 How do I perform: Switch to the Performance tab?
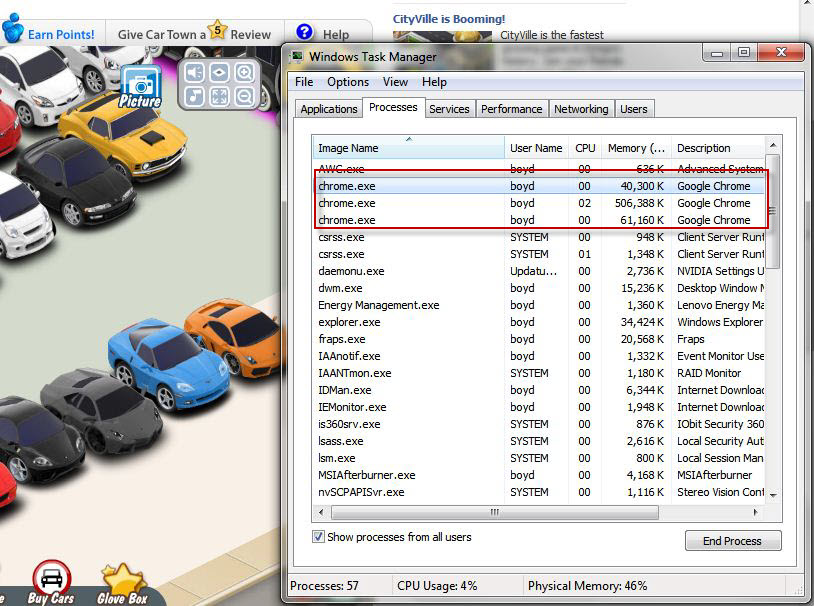[511, 109]
